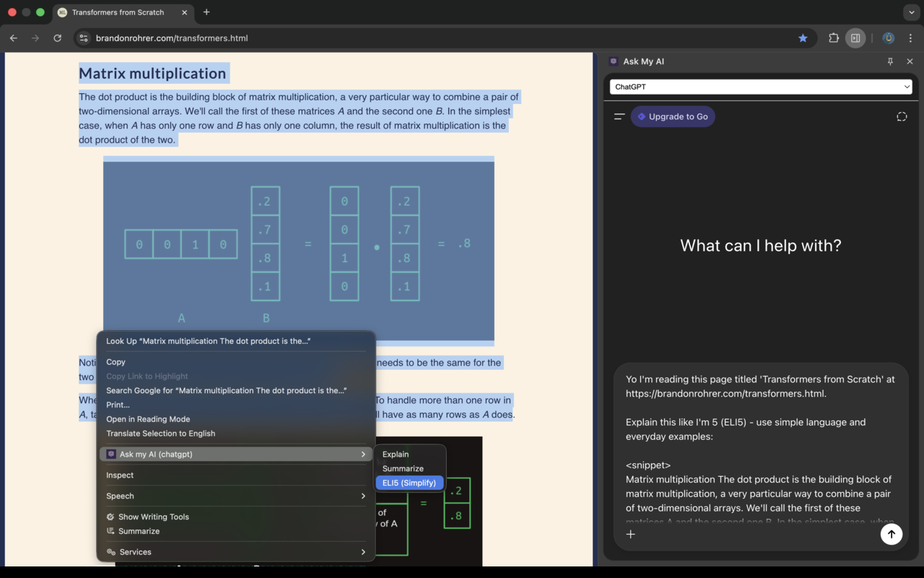Select Translate Selection to English
Viewport: 924px width, 578px height.
pos(236,433)
